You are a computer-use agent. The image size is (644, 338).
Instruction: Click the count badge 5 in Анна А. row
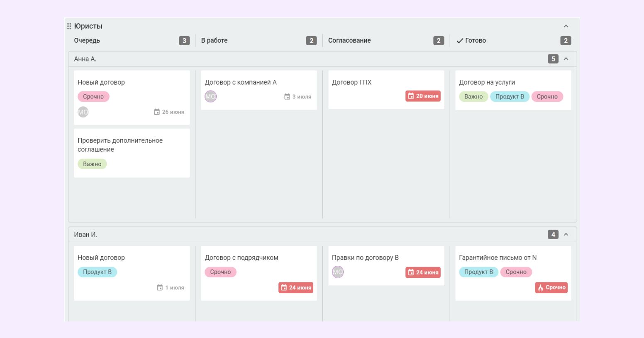coord(553,59)
